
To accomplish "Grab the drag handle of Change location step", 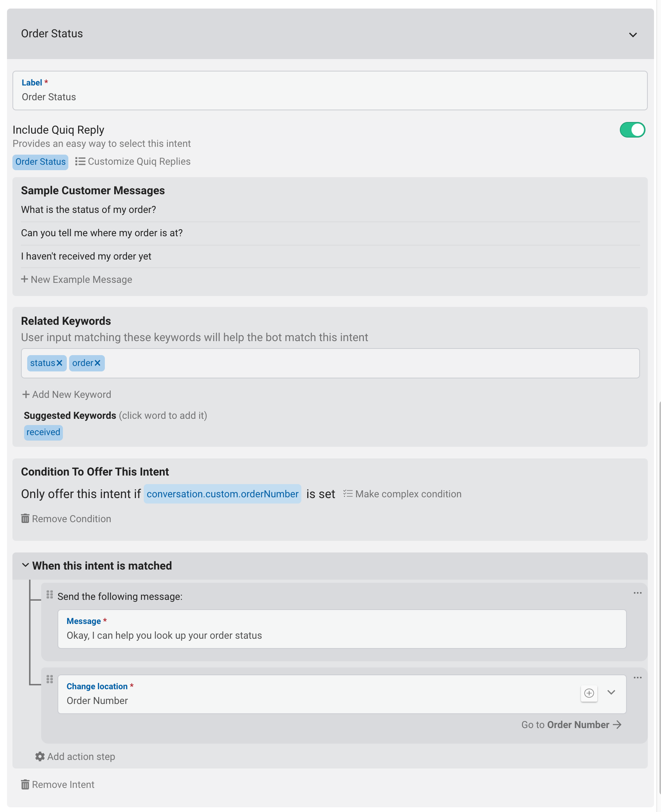I will (x=50, y=679).
